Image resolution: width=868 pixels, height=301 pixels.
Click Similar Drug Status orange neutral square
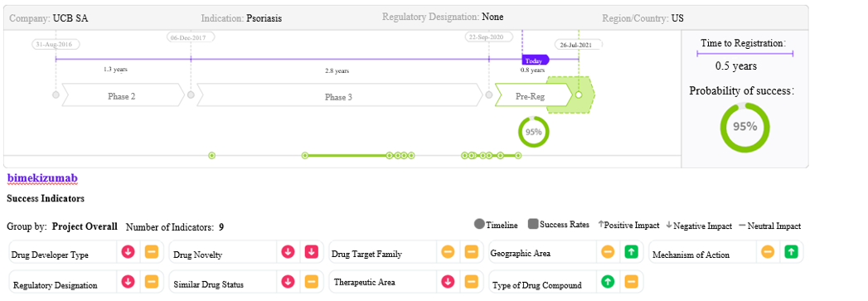click(x=312, y=282)
